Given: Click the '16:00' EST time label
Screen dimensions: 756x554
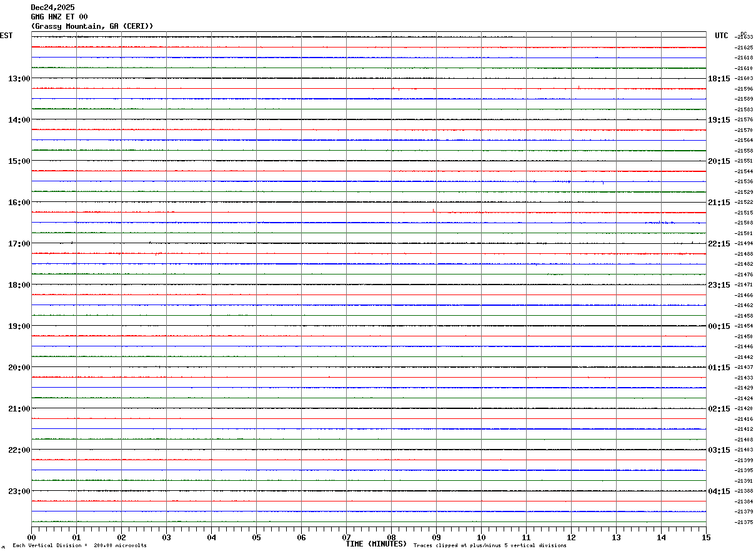Looking at the screenshot, I should click(x=19, y=203).
